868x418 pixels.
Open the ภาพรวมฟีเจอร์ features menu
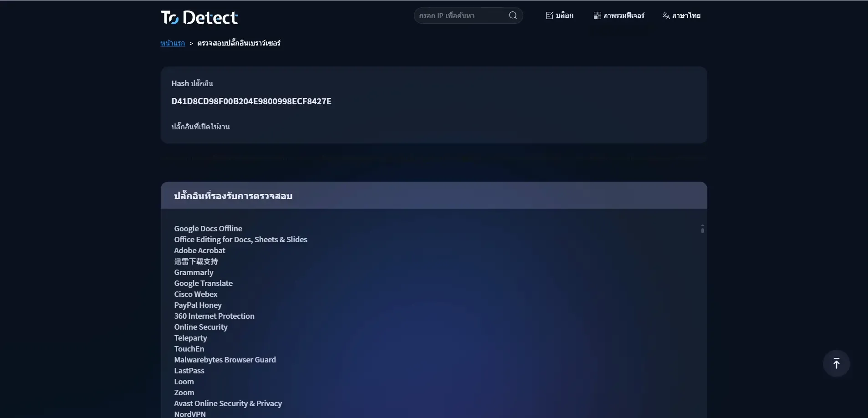(619, 15)
